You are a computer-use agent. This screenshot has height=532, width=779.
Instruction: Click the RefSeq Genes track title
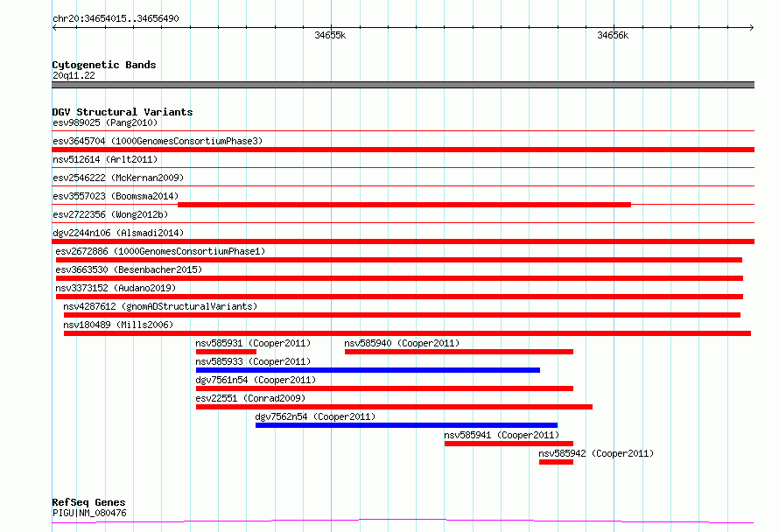coord(88,502)
